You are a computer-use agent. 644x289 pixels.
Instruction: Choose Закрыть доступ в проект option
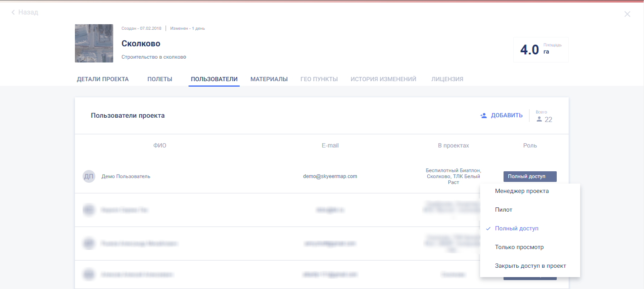pos(530,266)
